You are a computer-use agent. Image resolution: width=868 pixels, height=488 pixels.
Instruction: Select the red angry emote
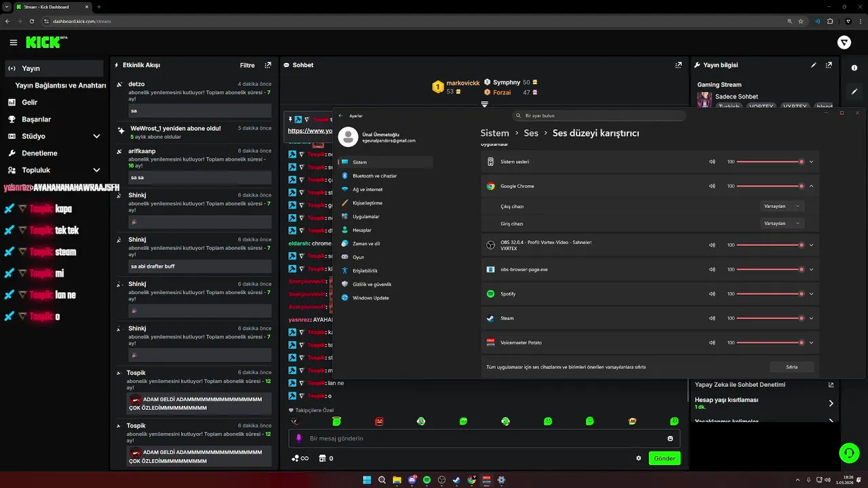pyautogui.click(x=379, y=421)
